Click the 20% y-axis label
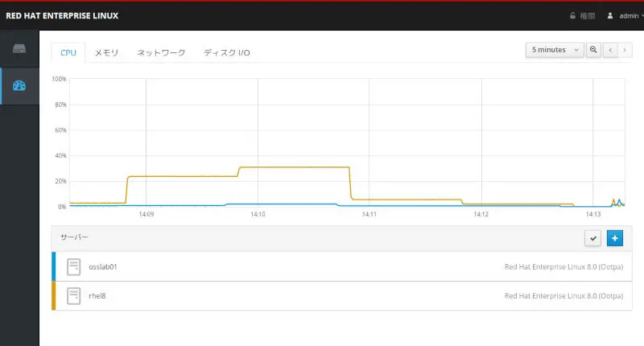Viewport: 644px width, 346px height. coord(60,181)
